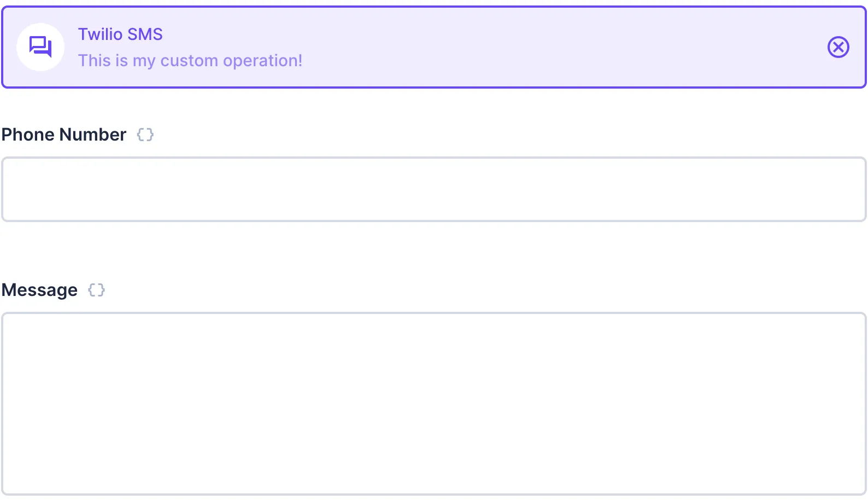Click inside the Phone Number input box
Viewport: 868px width, 500px height.
(x=433, y=189)
